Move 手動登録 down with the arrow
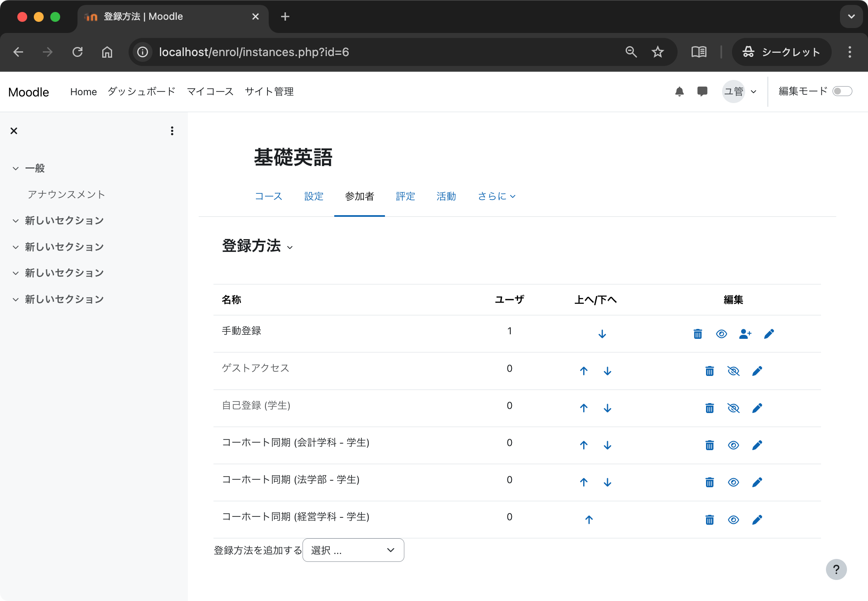 [x=602, y=334]
